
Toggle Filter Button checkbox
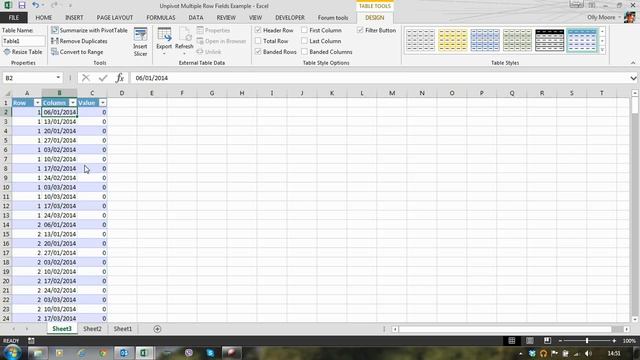point(360,30)
